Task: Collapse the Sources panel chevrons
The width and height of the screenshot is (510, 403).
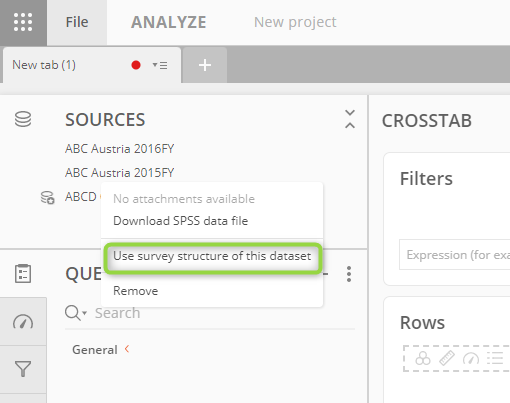Action: pos(350,119)
